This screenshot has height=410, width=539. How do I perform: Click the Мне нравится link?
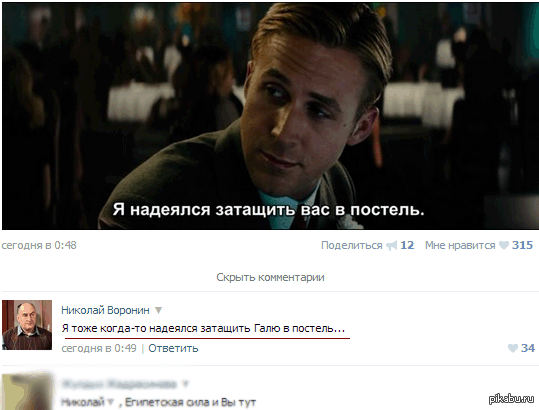coord(460,245)
